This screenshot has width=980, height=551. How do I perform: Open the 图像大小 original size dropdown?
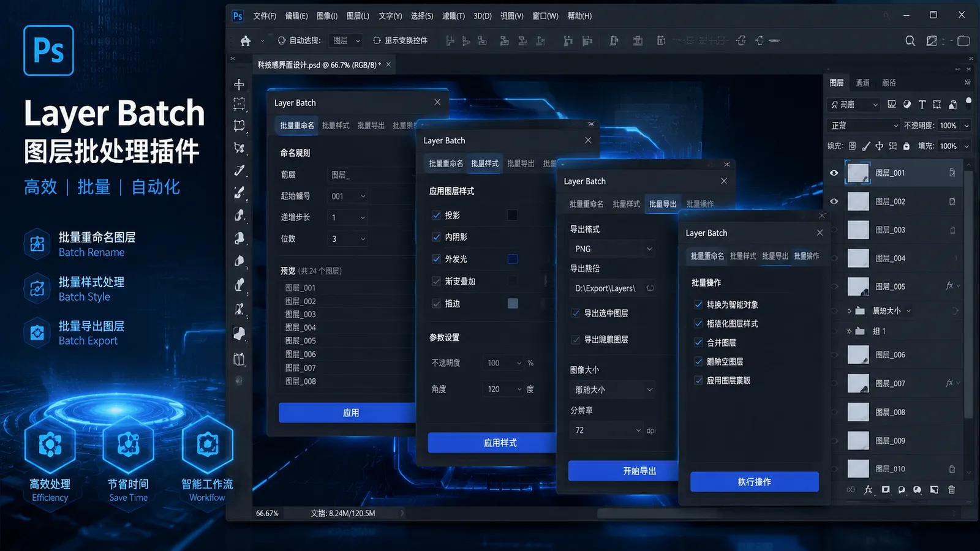(612, 389)
